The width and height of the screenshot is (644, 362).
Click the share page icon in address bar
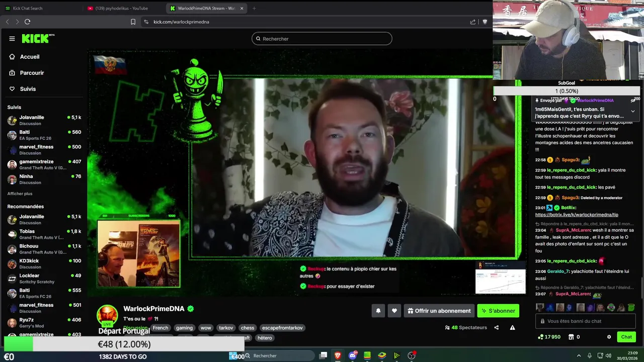pyautogui.click(x=473, y=22)
